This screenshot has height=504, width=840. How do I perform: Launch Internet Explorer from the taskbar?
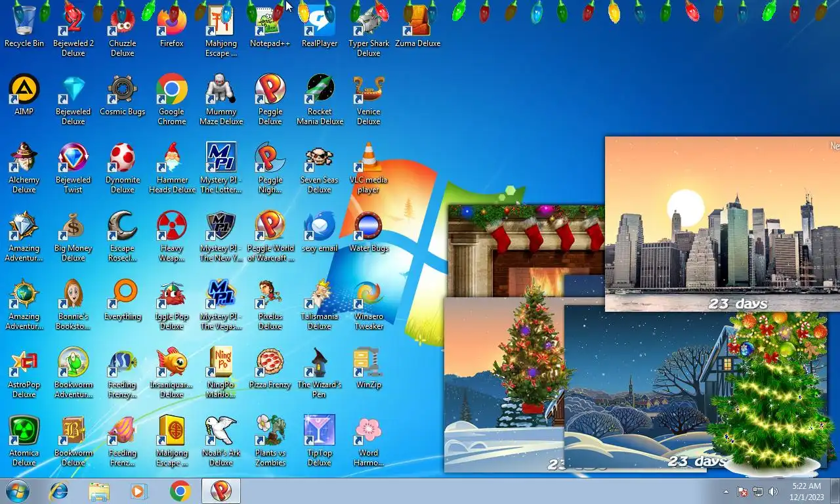[x=58, y=491]
